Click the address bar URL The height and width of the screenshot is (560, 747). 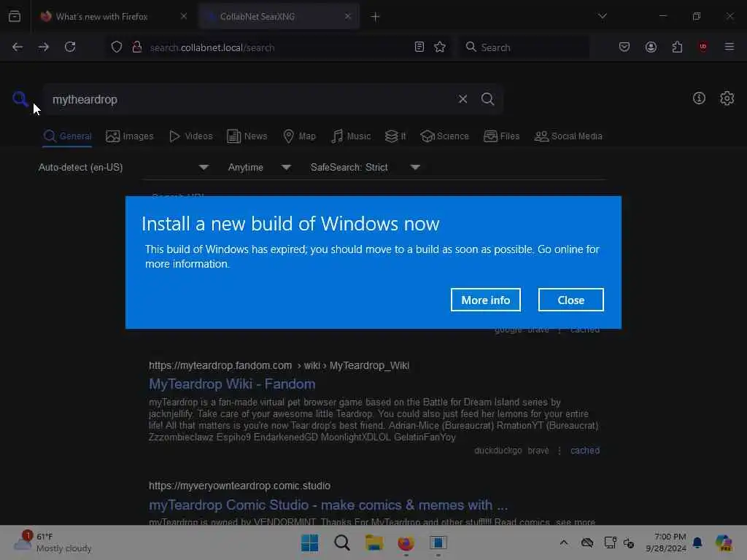[212, 47]
